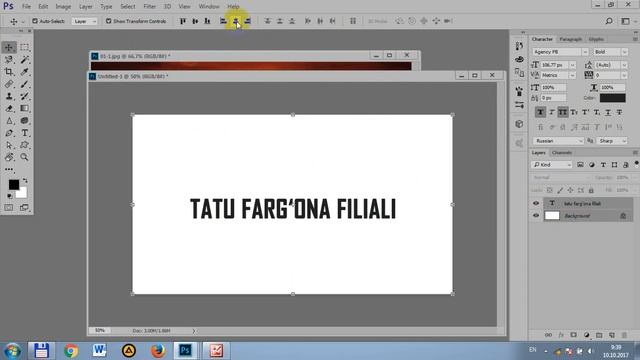This screenshot has height=360, width=640.
Task: Toggle Quick Mask mode
Action: click(9, 208)
